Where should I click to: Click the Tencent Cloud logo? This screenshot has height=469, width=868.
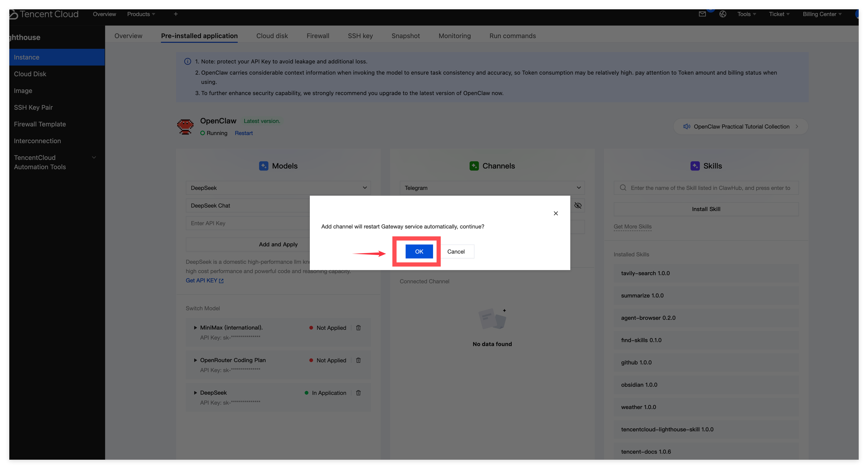tap(44, 14)
